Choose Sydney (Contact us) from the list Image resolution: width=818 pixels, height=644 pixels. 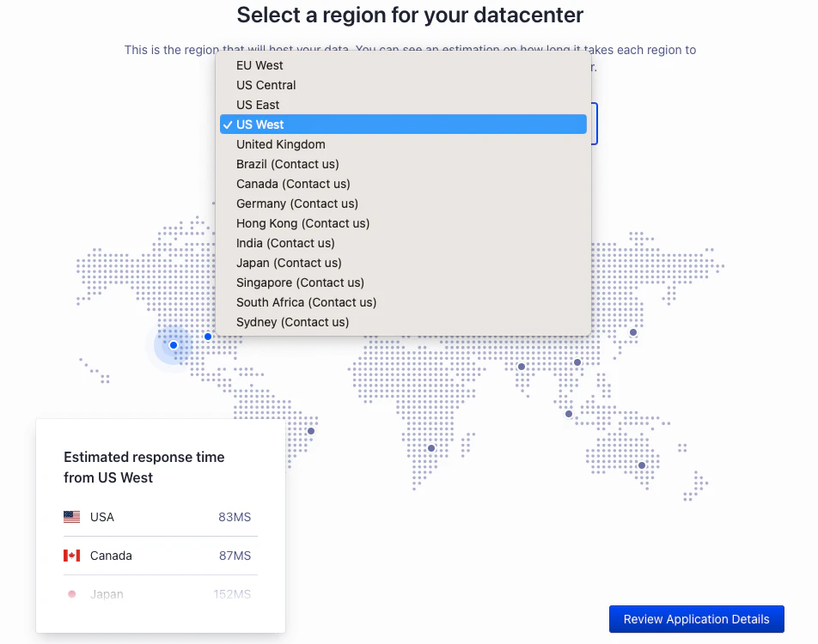(x=403, y=322)
